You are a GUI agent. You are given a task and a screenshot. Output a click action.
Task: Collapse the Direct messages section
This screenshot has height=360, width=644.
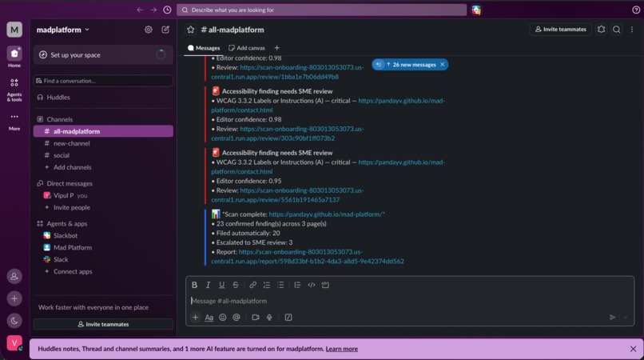pyautogui.click(x=70, y=183)
